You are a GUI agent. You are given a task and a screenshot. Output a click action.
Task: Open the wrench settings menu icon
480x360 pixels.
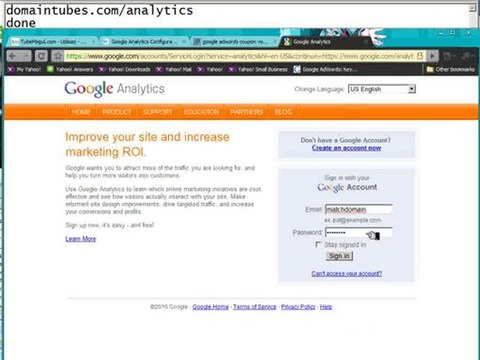pyautogui.click(x=467, y=56)
